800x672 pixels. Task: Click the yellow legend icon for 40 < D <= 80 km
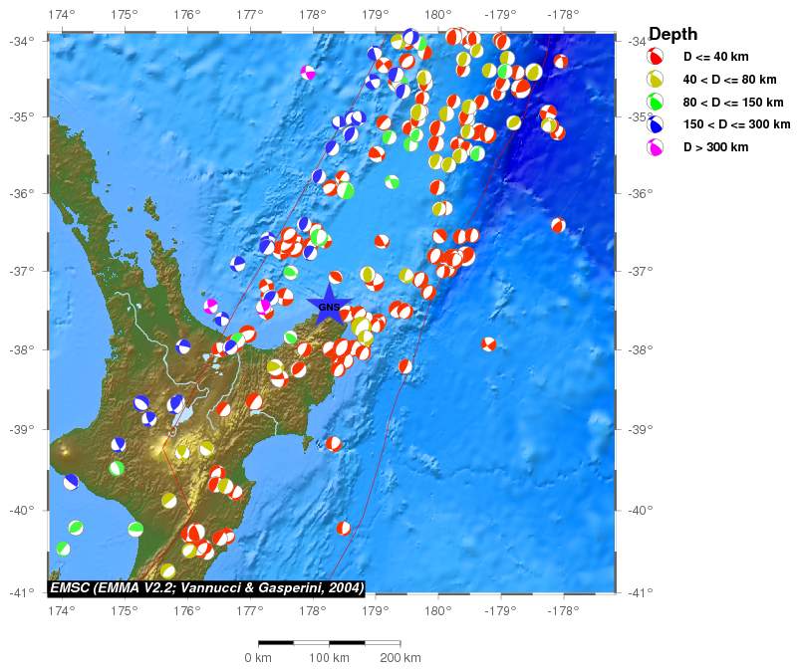[656, 80]
